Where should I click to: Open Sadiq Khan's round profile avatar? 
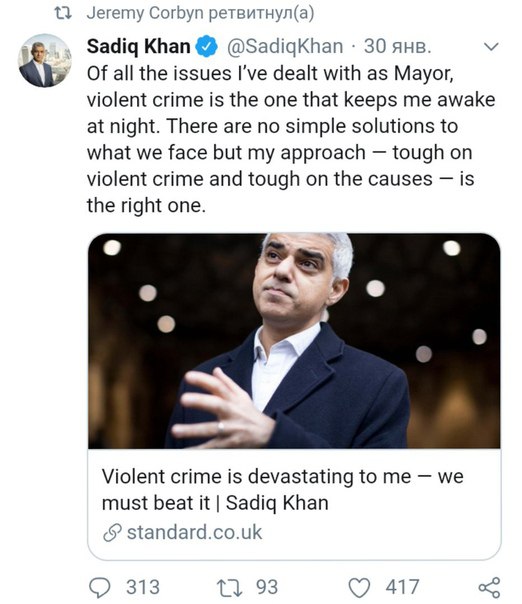coord(45,60)
